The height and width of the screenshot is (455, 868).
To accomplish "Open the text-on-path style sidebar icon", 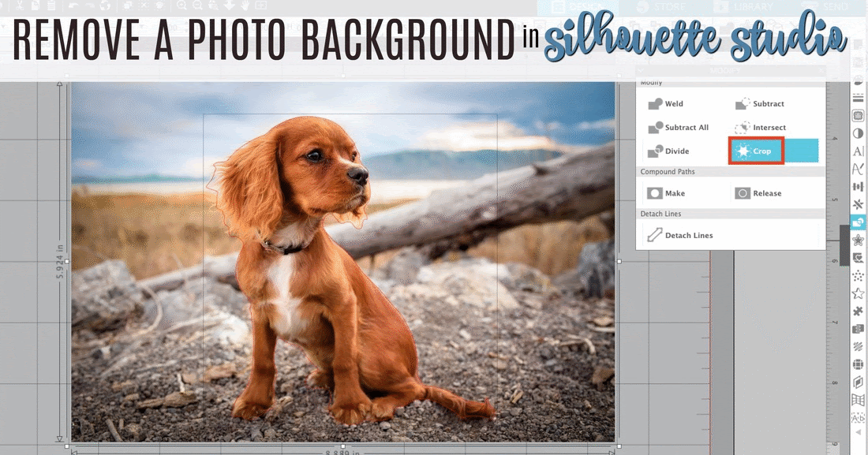I will click(858, 169).
